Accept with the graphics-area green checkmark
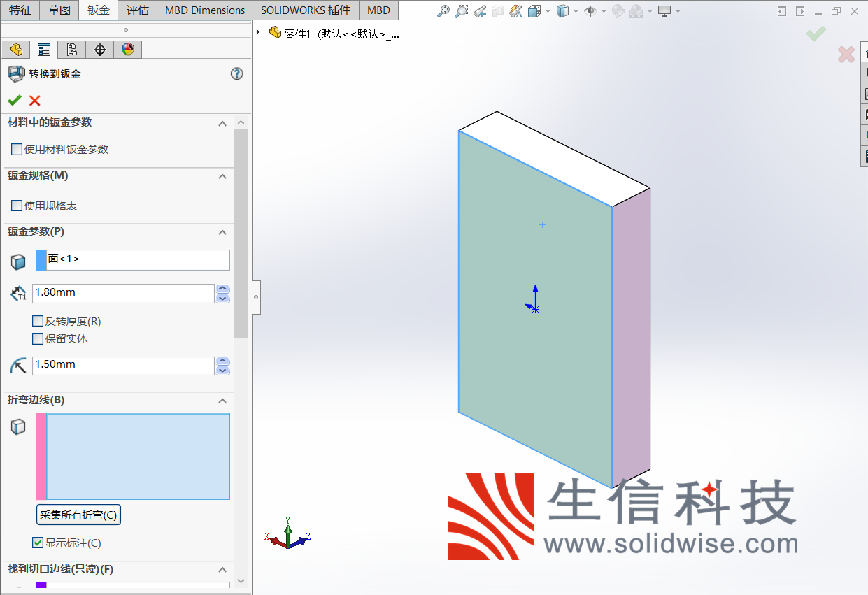Screen dimensions: 868x595 pyautogui.click(x=816, y=33)
